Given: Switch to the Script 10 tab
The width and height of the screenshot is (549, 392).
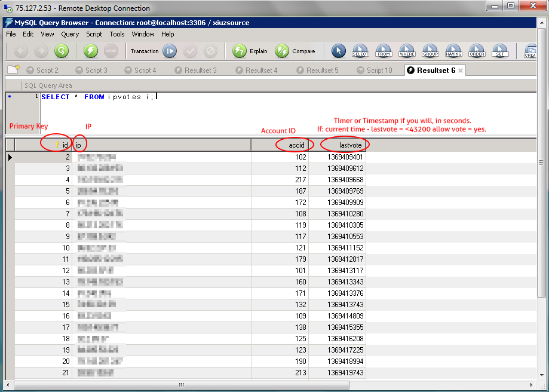Looking at the screenshot, I should 375,71.
